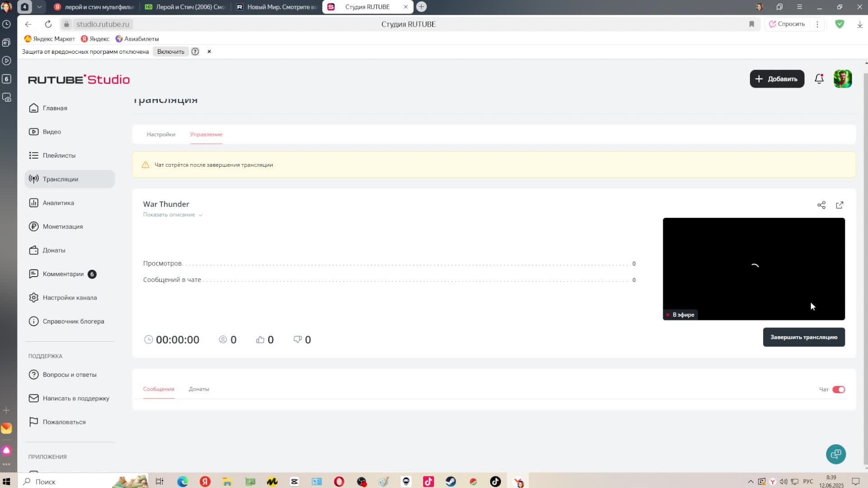Switch to the Новый Мир browser tab
This screenshot has height=488, width=868.
277,7
